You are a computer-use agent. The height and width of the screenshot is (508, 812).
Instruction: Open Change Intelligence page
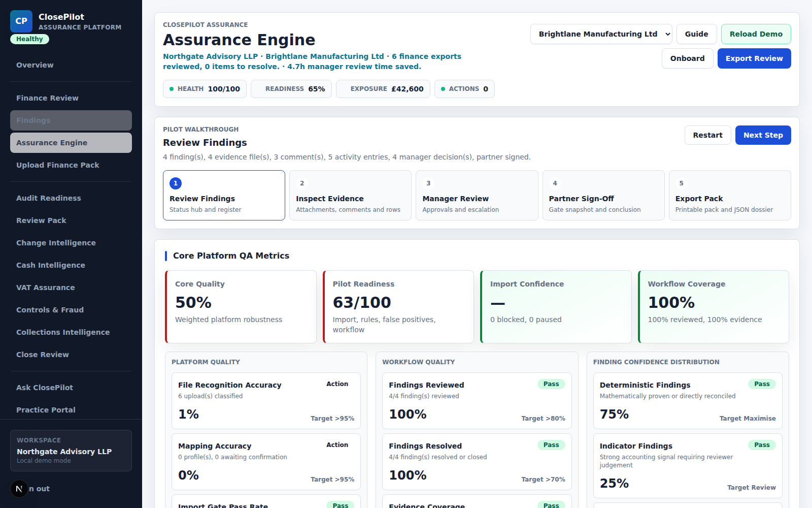[71, 243]
